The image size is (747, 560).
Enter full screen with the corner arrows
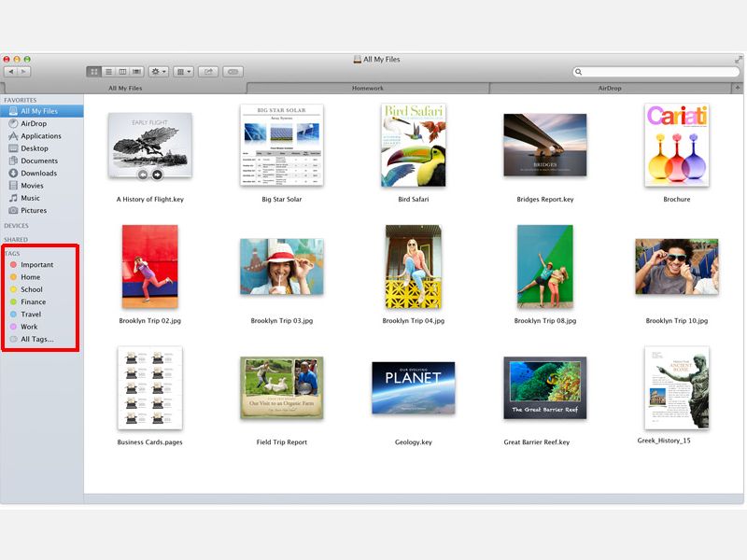click(739, 59)
